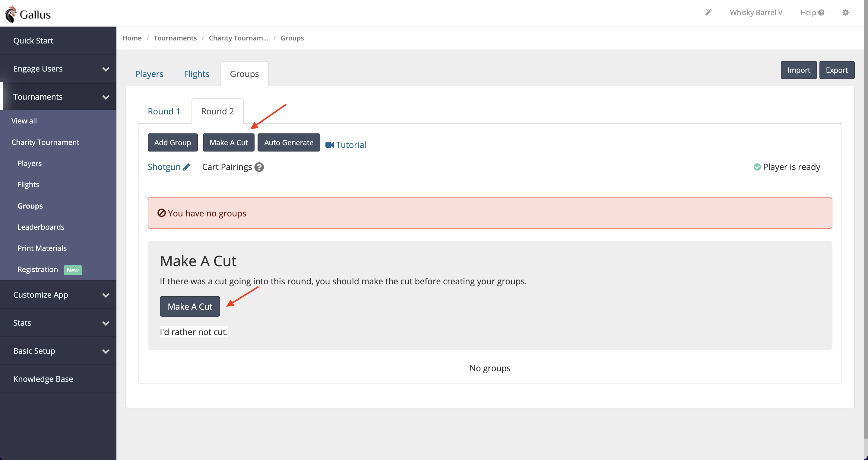Click the pencil icon next to Shotgun
This screenshot has height=460, width=868.
(186, 167)
